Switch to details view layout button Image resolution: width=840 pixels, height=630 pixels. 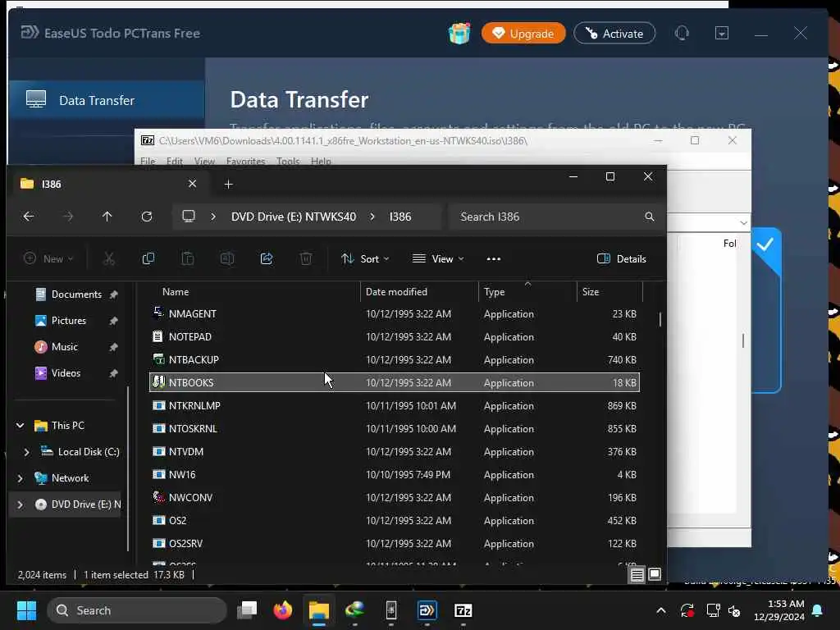click(637, 575)
